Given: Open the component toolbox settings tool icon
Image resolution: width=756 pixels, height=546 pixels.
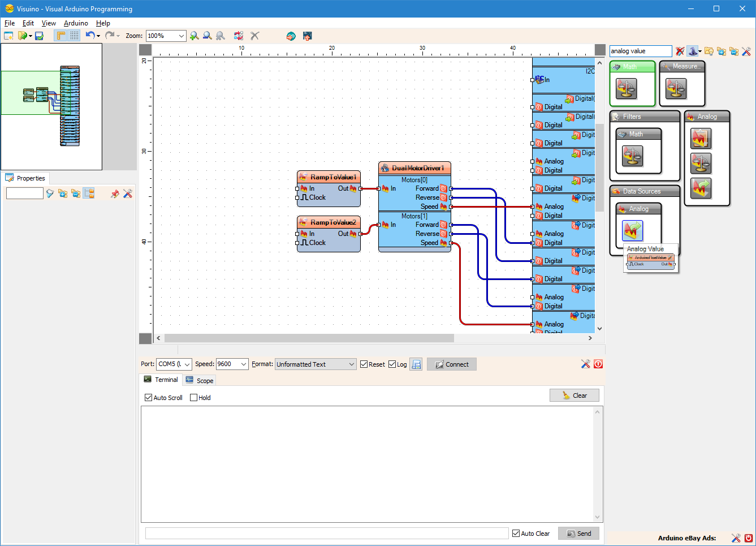Looking at the screenshot, I should [746, 51].
